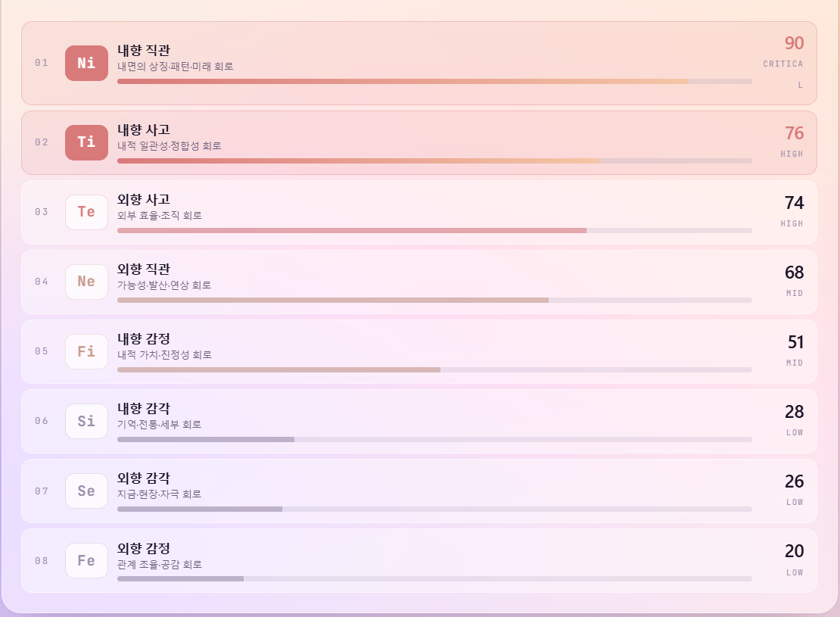
Task: Click subtitle 기억·전통·세부 회로
Action: [159, 425]
